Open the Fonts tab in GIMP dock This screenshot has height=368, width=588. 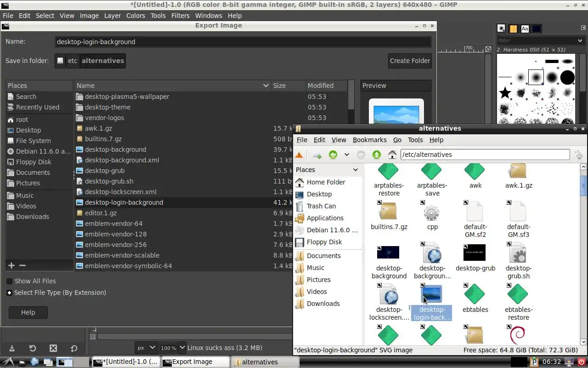pyautogui.click(x=525, y=29)
